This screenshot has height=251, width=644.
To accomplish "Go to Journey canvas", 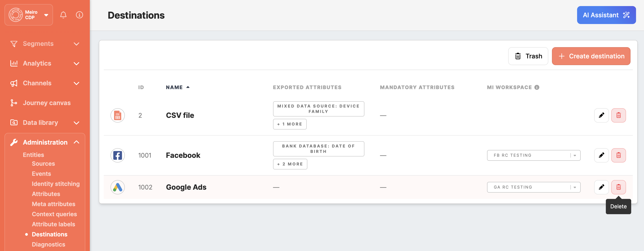I will (46, 103).
